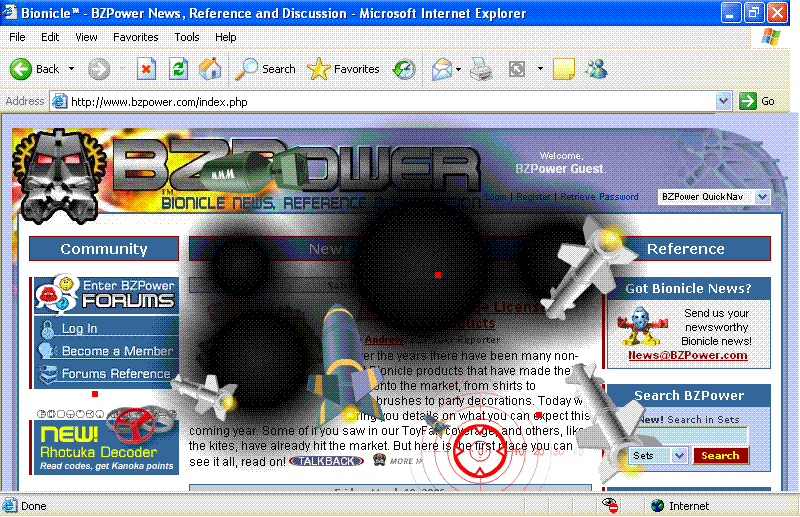Open the Search magnifier toolbar button
The height and width of the screenshot is (517, 800).
coord(265,69)
